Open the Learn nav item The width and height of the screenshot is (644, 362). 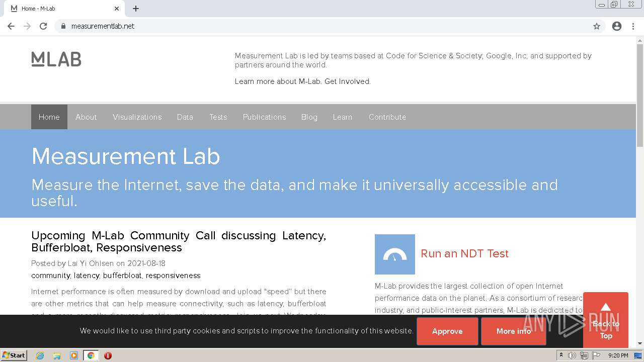pos(343,117)
